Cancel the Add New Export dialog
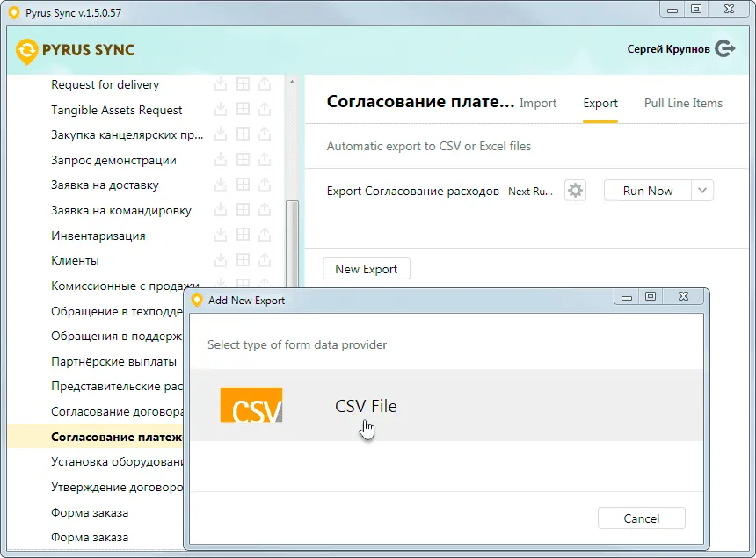This screenshot has height=558, width=756. click(x=641, y=518)
